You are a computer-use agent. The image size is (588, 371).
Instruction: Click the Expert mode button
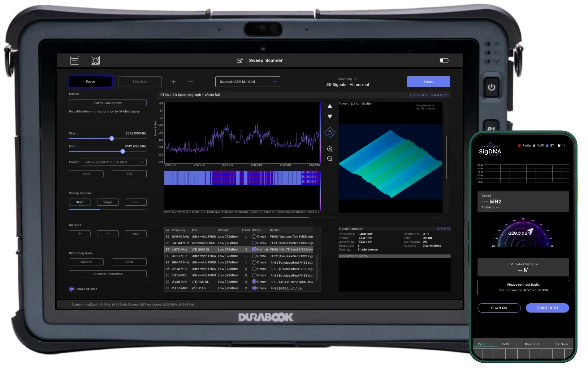429,82
